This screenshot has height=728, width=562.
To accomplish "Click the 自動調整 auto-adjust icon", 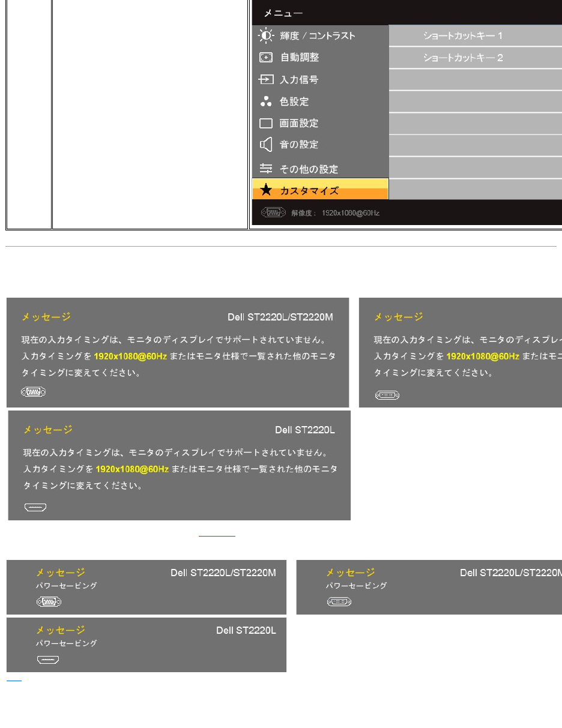I will (266, 58).
